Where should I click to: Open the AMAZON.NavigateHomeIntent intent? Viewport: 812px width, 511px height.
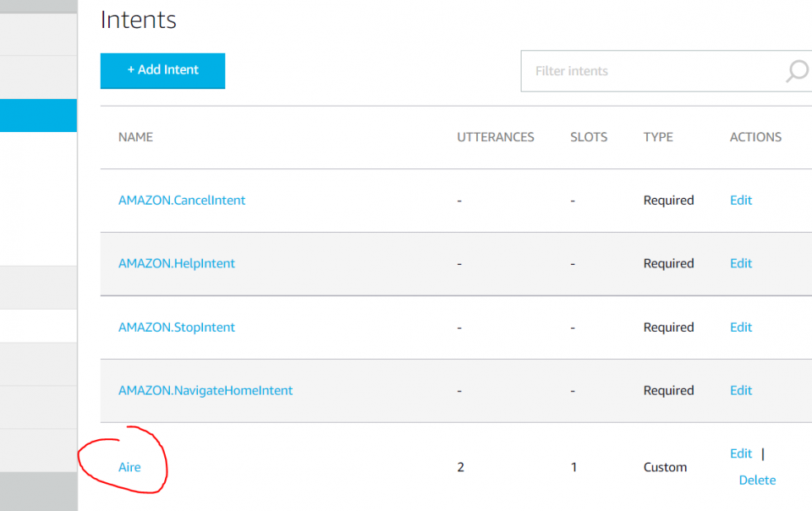[x=206, y=391]
